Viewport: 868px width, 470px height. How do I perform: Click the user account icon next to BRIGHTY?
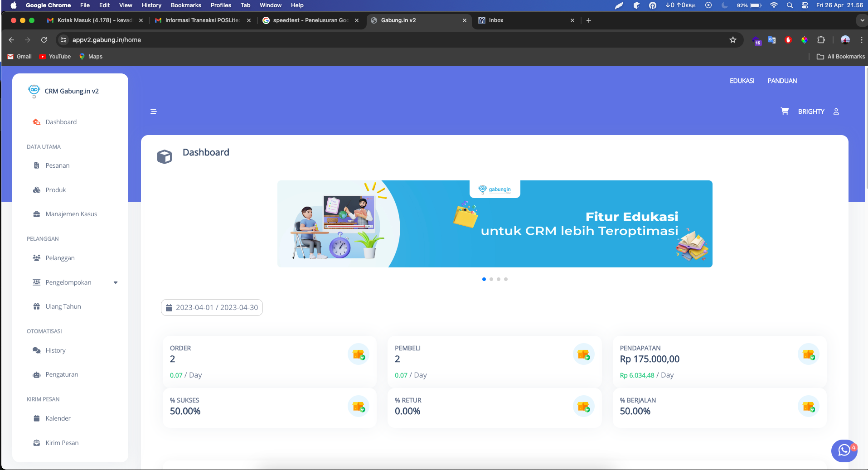click(836, 111)
